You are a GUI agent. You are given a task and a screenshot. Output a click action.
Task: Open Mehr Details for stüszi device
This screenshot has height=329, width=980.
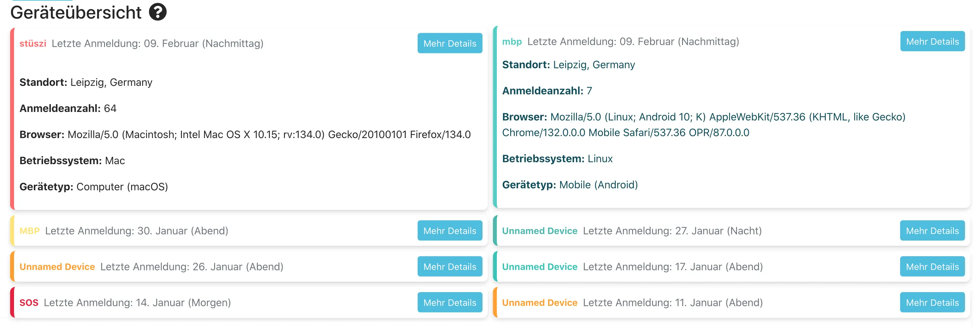click(x=449, y=43)
